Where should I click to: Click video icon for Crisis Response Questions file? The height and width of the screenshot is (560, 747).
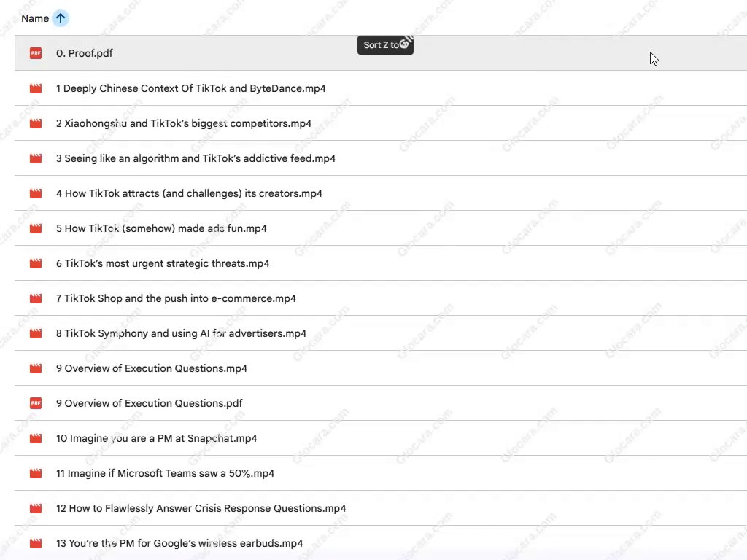36,508
